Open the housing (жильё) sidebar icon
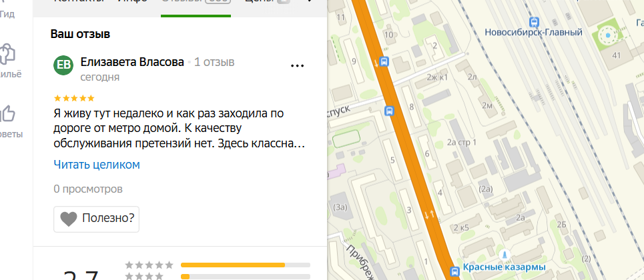Viewport: 644px width, 280px height. pos(7,55)
